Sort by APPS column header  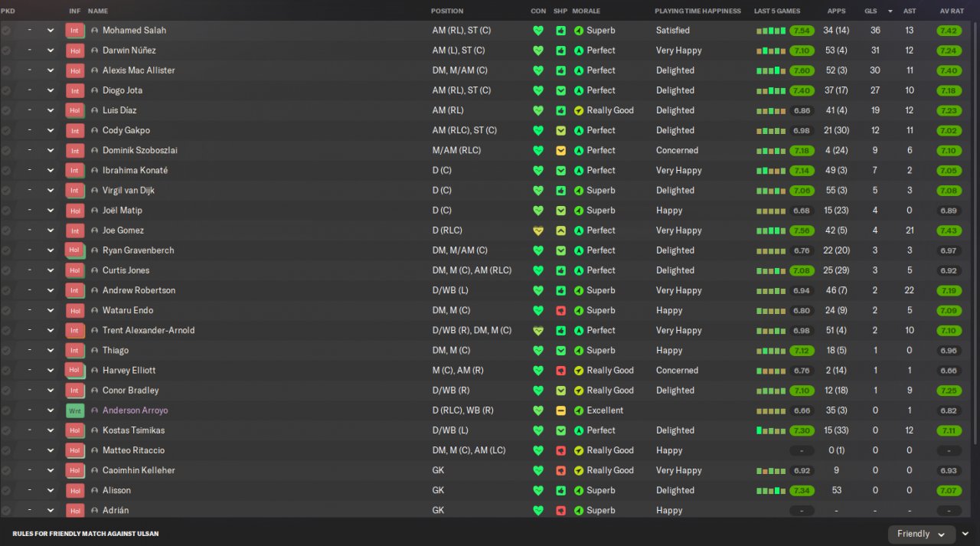click(837, 11)
